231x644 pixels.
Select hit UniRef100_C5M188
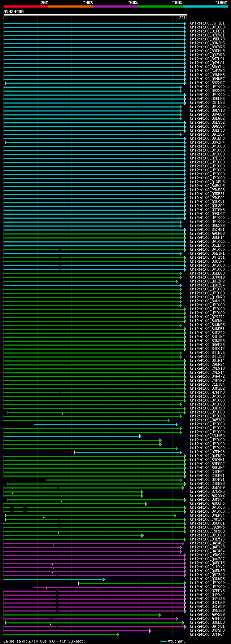207,531
